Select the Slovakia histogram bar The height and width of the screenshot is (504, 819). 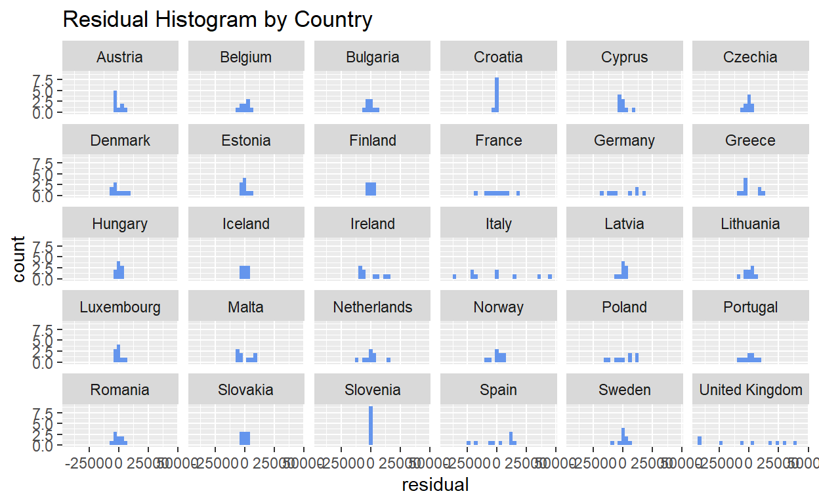coord(245,438)
